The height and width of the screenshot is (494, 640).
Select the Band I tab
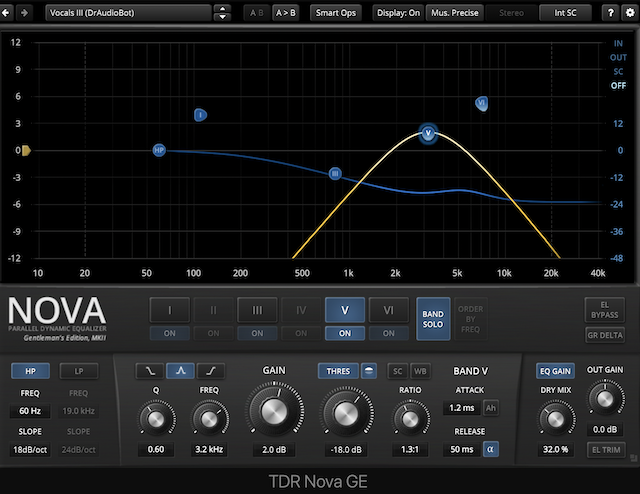pyautogui.click(x=169, y=309)
